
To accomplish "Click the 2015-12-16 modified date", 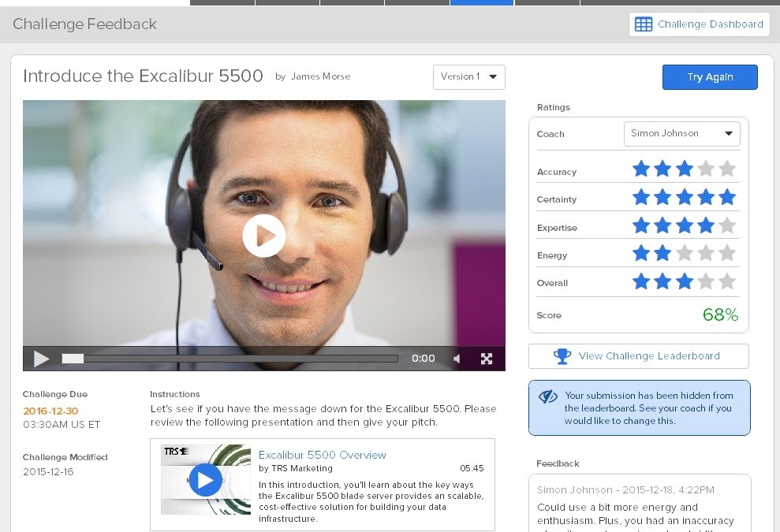I will [x=48, y=472].
